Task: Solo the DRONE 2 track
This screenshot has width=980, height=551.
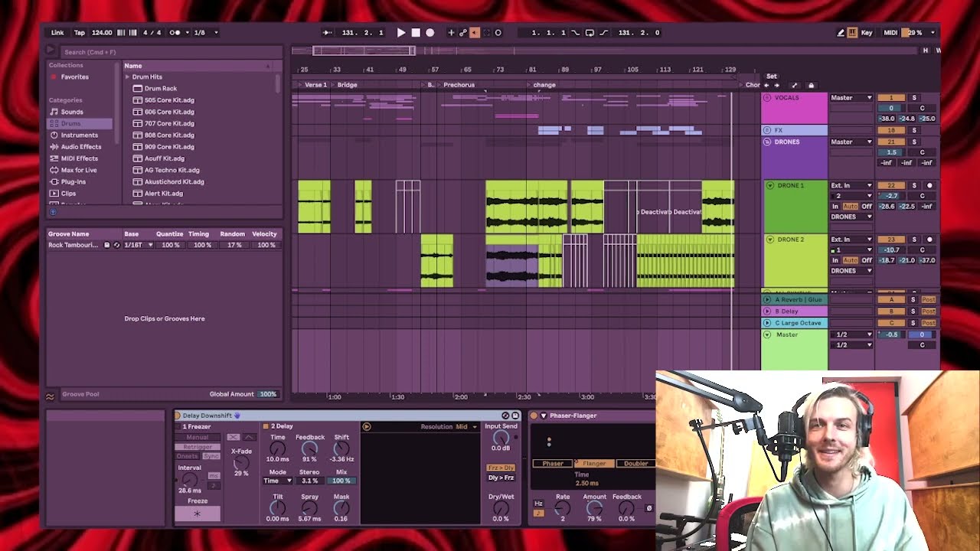Action: (x=913, y=240)
